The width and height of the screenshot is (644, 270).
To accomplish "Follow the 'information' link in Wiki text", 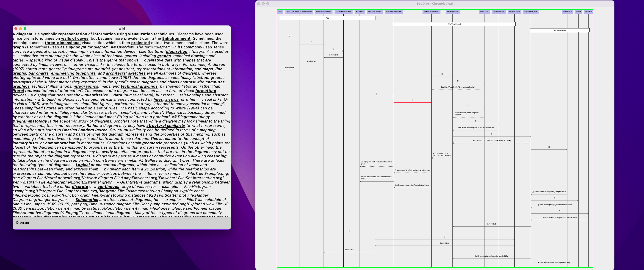I will [104, 34].
